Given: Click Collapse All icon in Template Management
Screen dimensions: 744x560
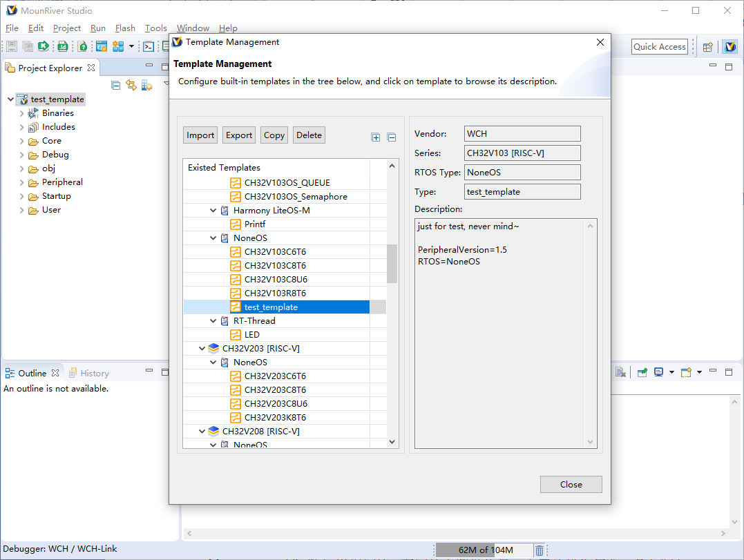Looking at the screenshot, I should 392,137.
